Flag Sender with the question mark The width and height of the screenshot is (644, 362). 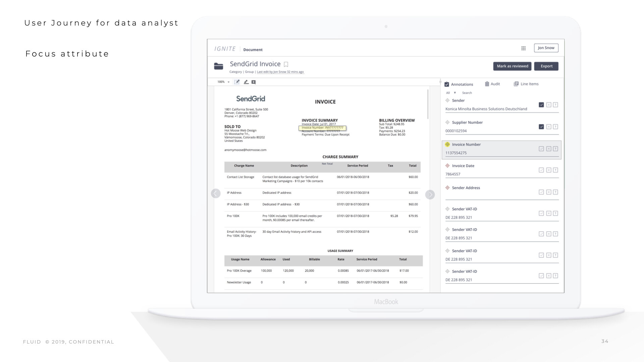[555, 105]
